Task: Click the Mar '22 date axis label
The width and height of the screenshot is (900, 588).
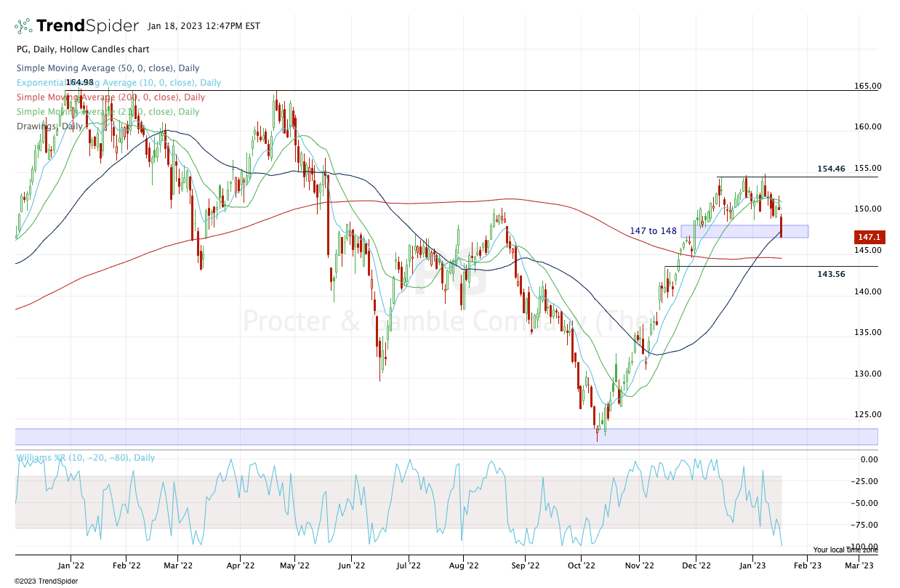Action: (x=177, y=564)
